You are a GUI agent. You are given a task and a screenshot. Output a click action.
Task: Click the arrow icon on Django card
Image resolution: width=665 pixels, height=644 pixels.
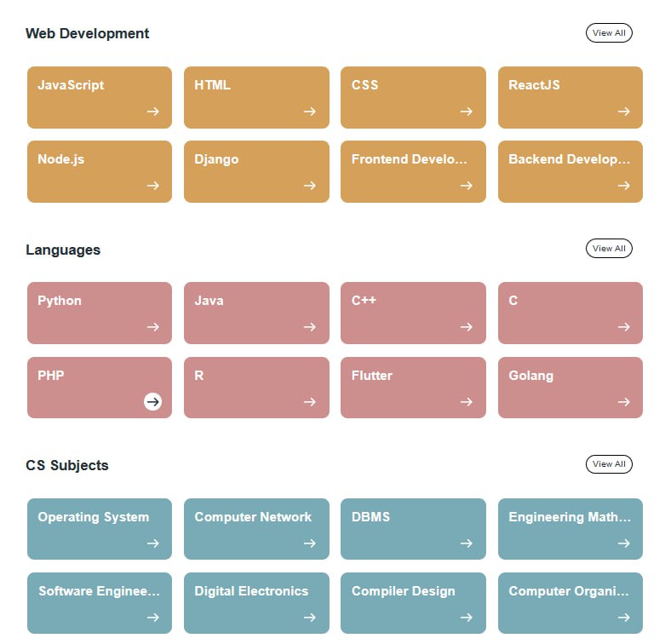pyautogui.click(x=309, y=186)
